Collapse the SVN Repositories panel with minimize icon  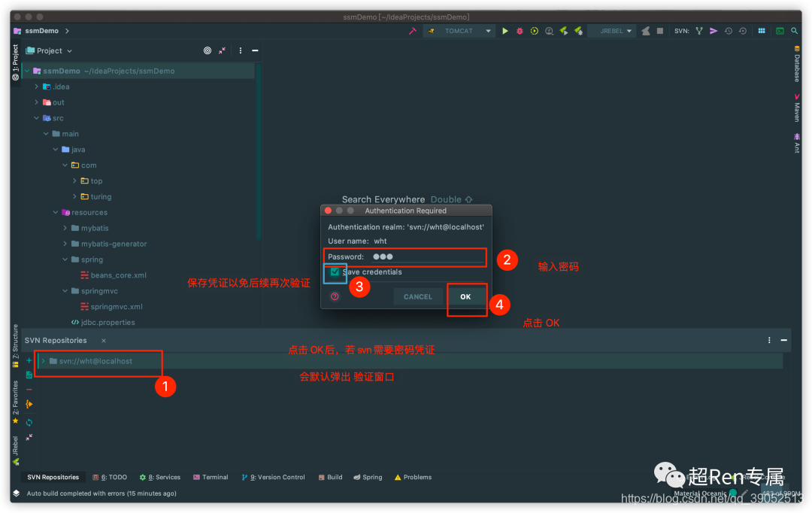tap(784, 340)
